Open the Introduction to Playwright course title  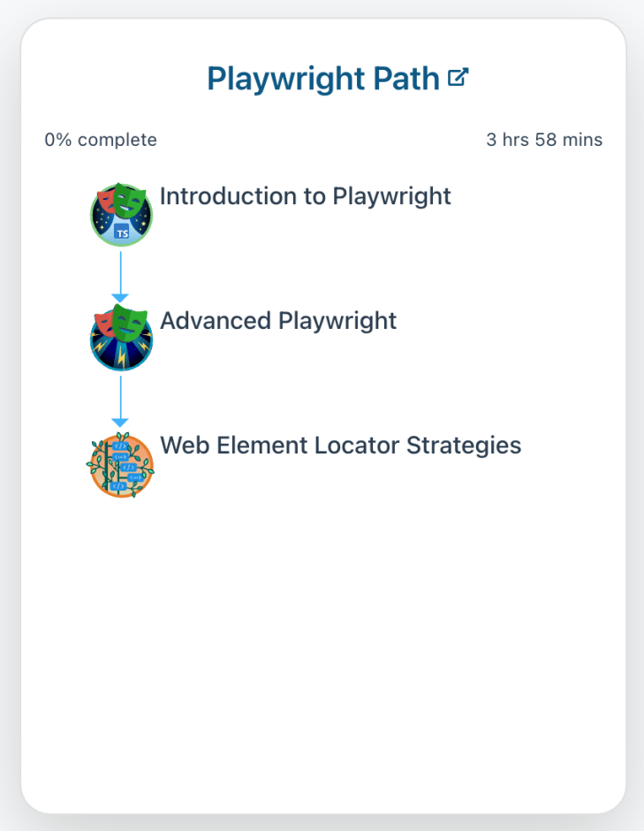pyautogui.click(x=305, y=196)
